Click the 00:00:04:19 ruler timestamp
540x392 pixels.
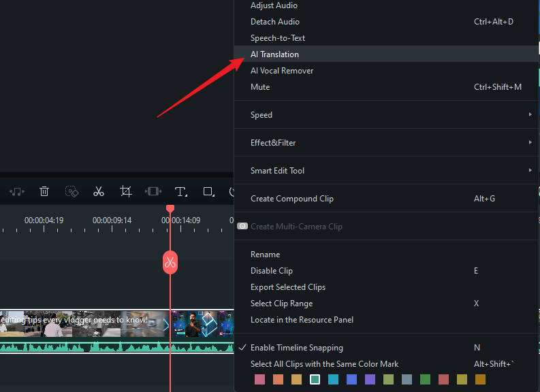coord(44,220)
